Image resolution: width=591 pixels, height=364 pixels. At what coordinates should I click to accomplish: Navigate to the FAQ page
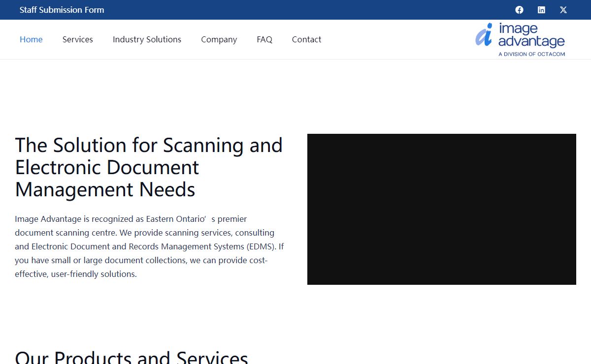[x=264, y=39]
